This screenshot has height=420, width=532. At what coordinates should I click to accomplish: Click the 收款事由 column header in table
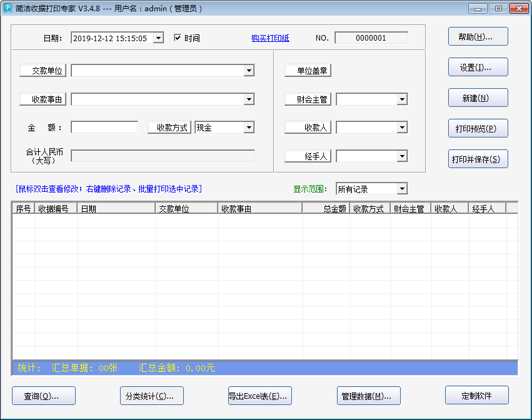(x=260, y=208)
